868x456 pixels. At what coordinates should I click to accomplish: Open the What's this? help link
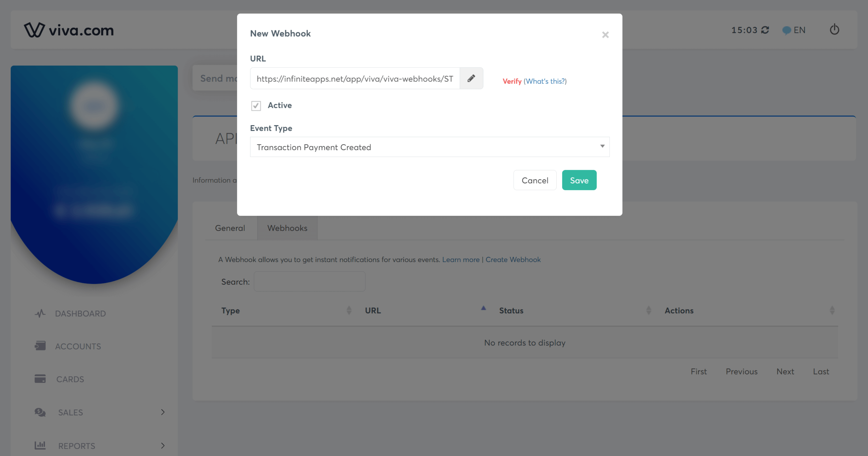click(545, 81)
